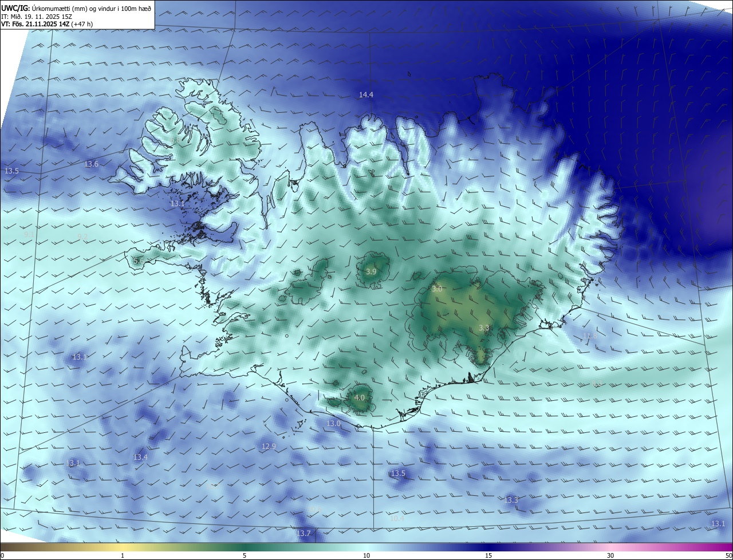Image resolution: width=733 pixels, height=560 pixels.
Task: Click the color scale tick labeled 15
Action: [488, 556]
